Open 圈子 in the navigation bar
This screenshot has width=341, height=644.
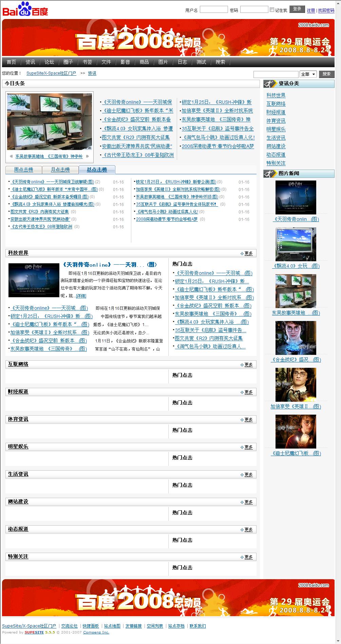tap(68, 62)
